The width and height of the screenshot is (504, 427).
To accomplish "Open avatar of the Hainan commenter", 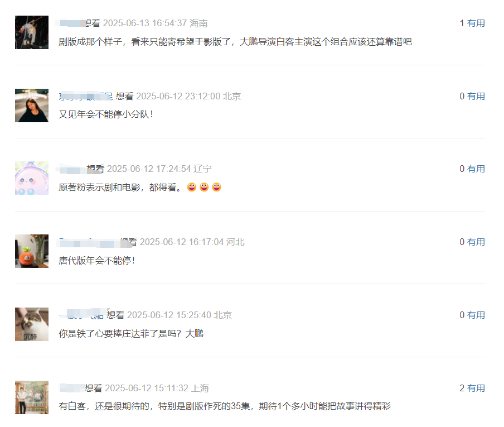I will pyautogui.click(x=31, y=32).
